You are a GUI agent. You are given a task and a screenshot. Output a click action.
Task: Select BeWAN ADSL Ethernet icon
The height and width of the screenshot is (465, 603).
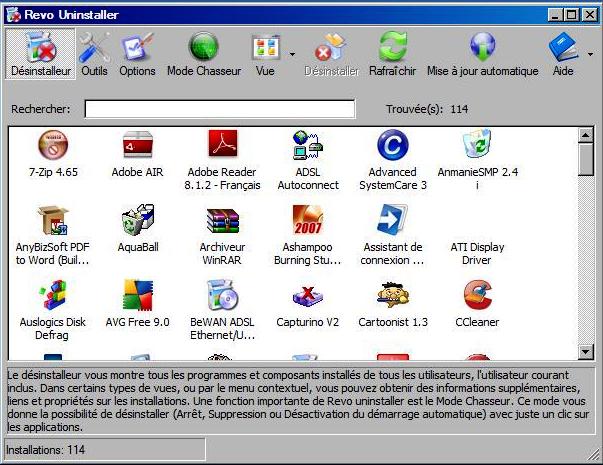[223, 295]
